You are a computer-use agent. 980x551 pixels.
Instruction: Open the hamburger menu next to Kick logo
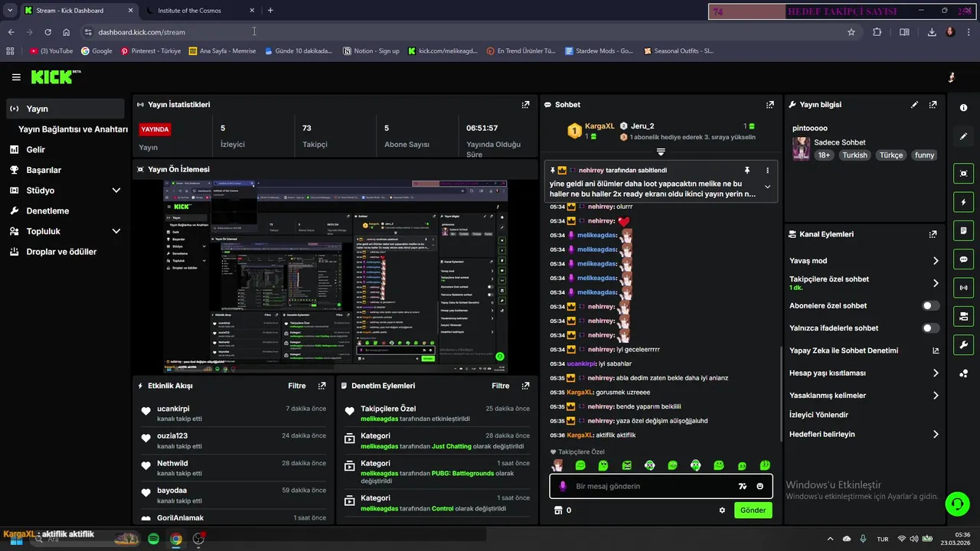pos(16,77)
